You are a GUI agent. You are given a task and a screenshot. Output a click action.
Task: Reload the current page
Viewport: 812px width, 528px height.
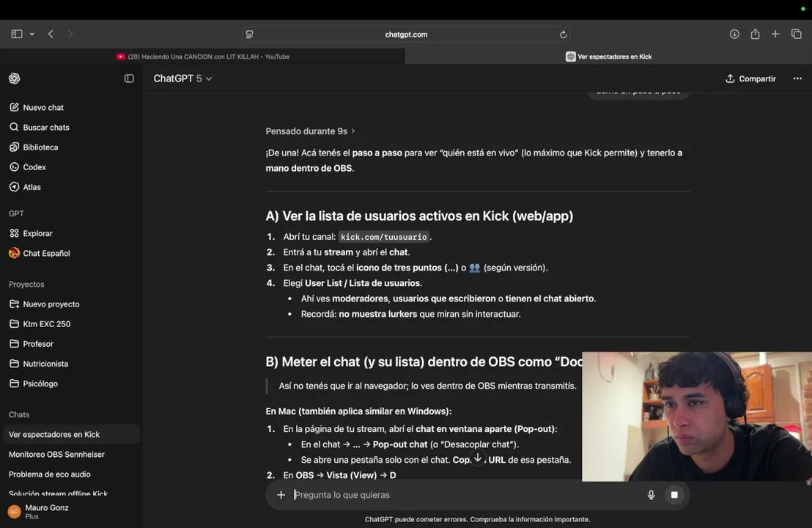pos(563,34)
